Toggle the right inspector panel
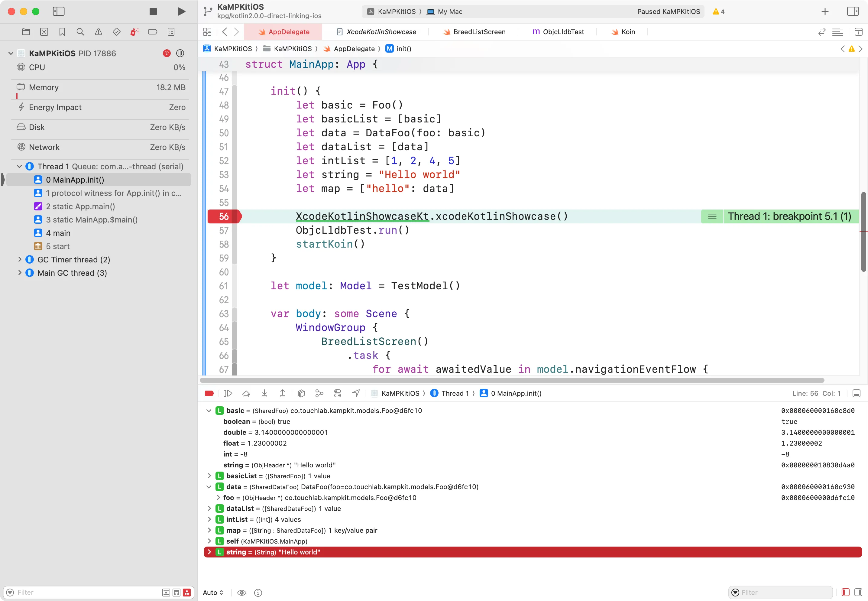The width and height of the screenshot is (868, 601). 852,11
